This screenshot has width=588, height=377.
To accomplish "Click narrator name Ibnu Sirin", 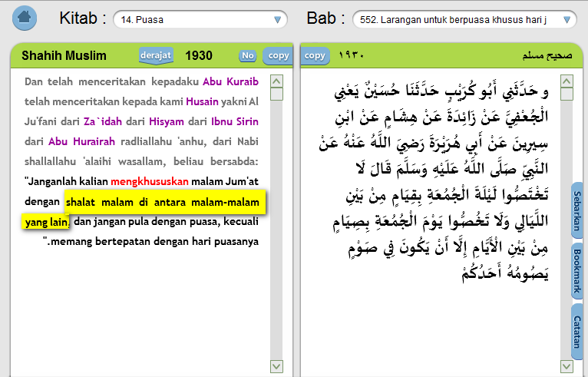I will [235, 121].
